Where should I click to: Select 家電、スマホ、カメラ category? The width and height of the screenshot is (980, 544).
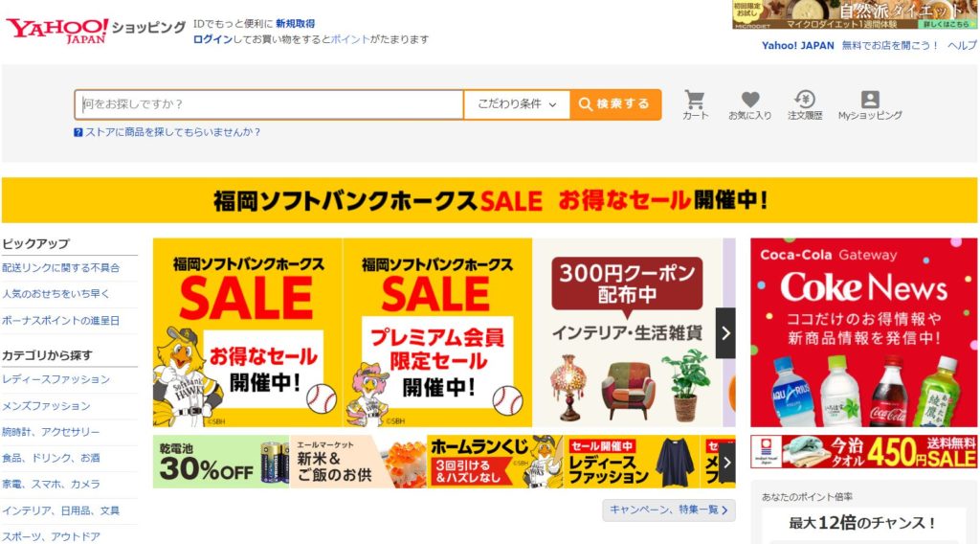click(x=52, y=485)
